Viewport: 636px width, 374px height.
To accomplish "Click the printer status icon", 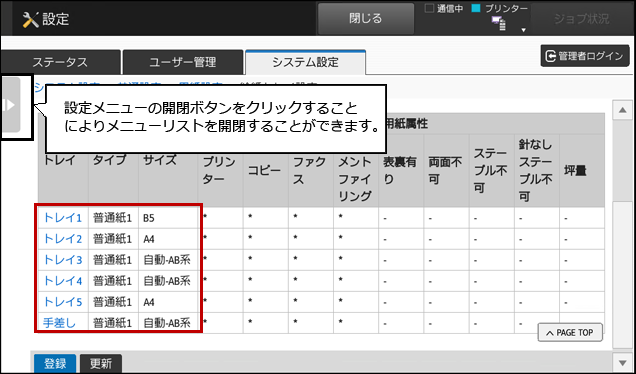I will point(498,24).
